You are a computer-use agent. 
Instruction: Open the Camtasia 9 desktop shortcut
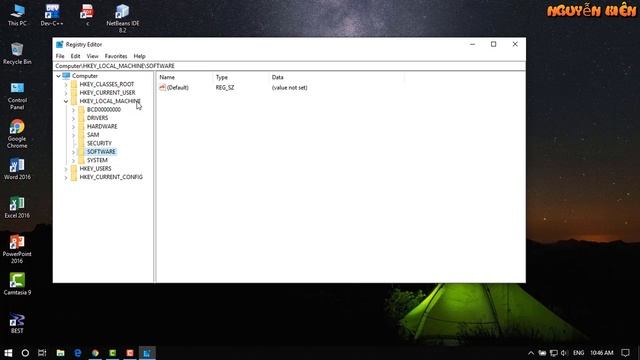17,284
